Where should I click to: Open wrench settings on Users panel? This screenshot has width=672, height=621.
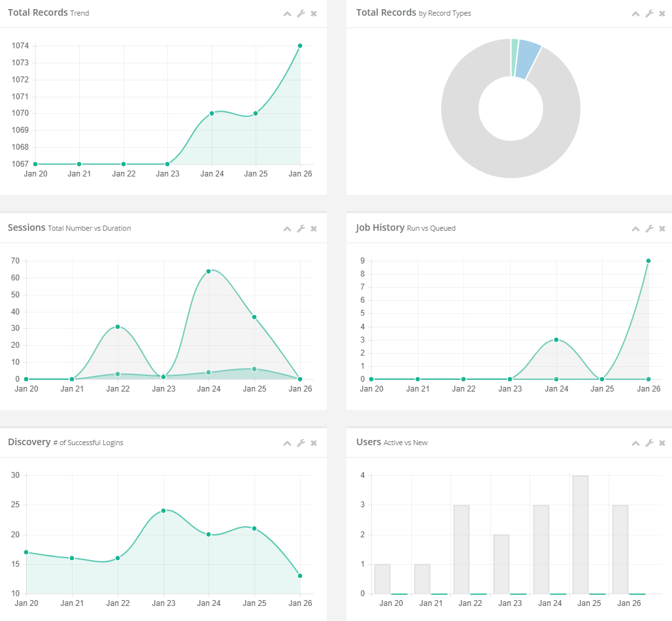649,443
